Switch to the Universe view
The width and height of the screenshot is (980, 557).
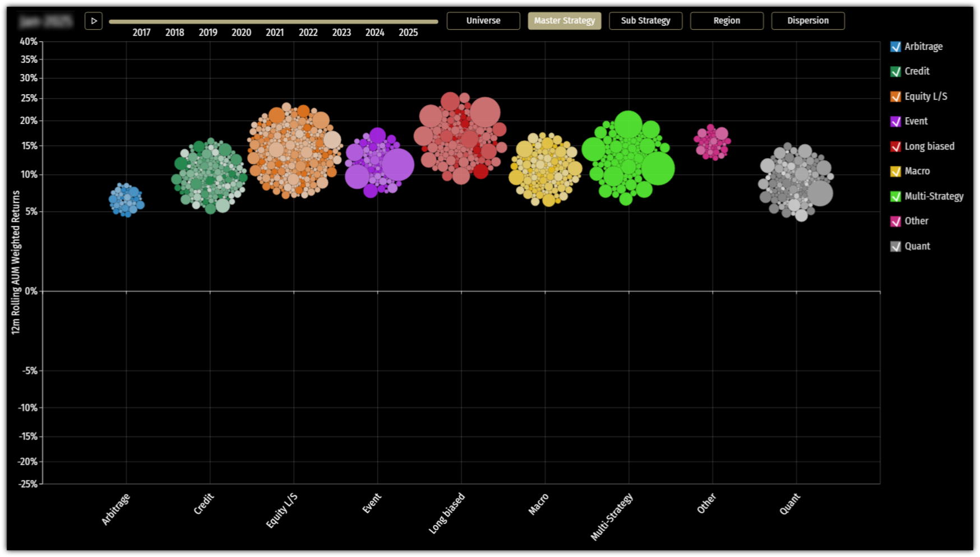point(483,21)
